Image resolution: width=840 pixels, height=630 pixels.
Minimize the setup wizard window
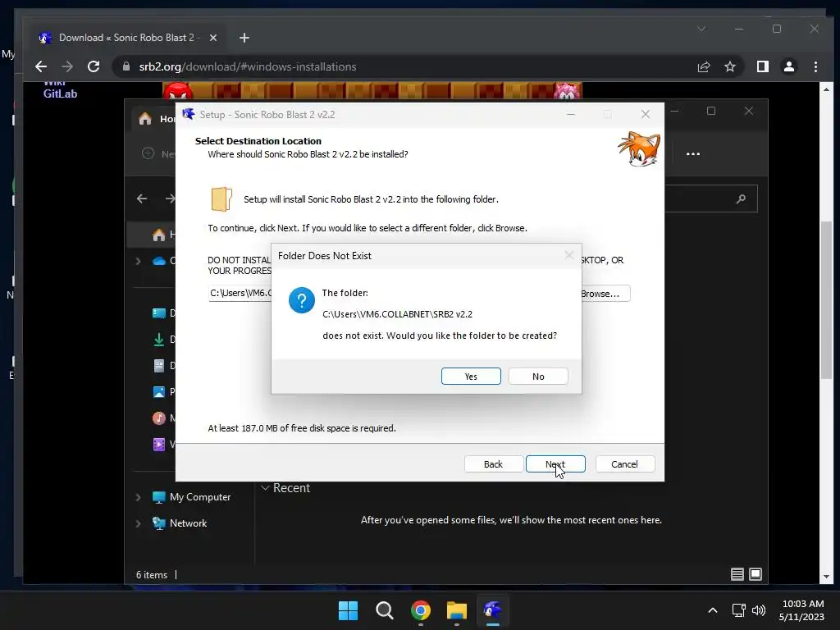[571, 114]
